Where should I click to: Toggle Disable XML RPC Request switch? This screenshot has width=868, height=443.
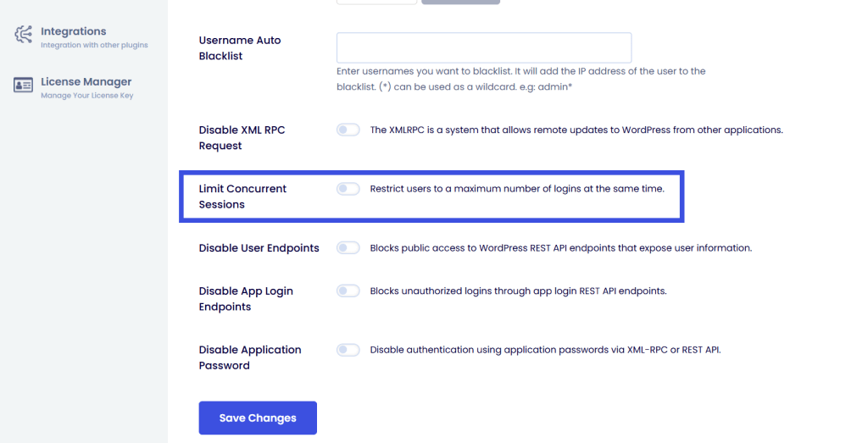point(348,130)
